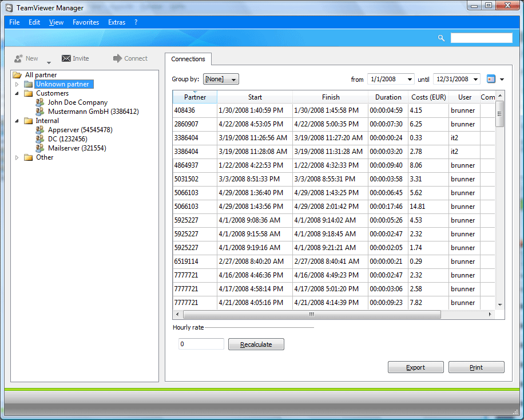The width and height of the screenshot is (524, 420).
Task: Click the Print button
Action: pyautogui.click(x=476, y=367)
